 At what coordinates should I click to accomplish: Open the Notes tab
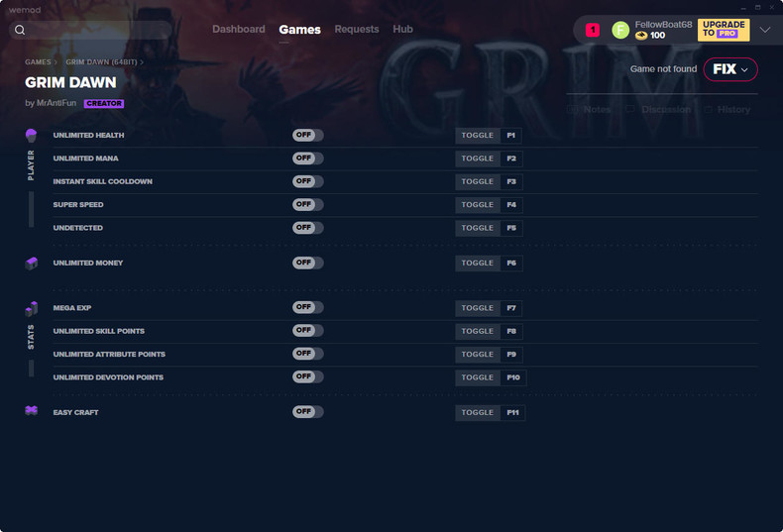pos(590,109)
